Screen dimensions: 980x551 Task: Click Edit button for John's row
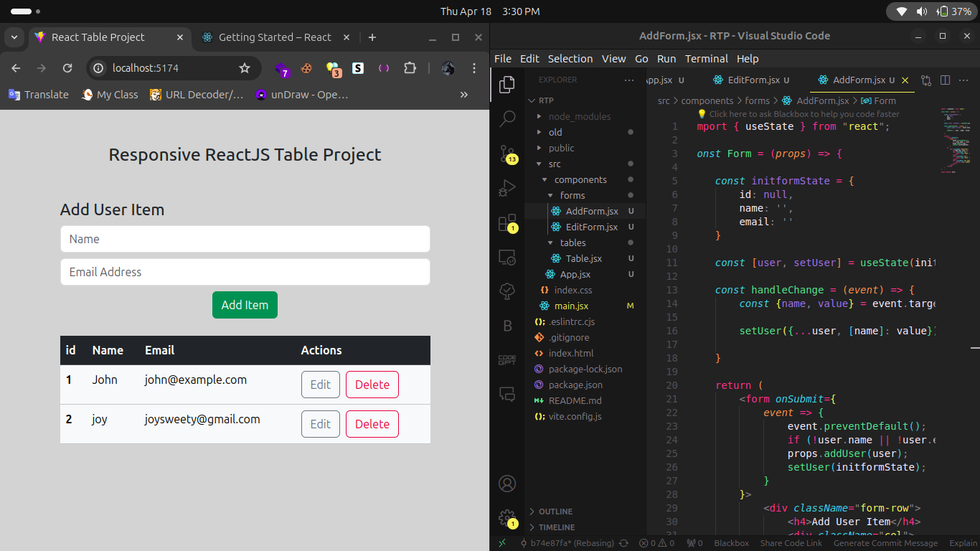tap(321, 385)
